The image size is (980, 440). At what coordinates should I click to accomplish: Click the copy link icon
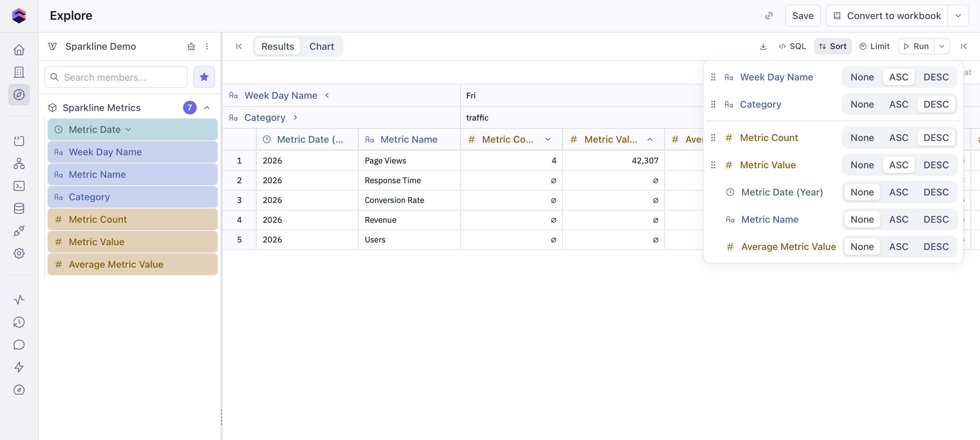[769, 16]
